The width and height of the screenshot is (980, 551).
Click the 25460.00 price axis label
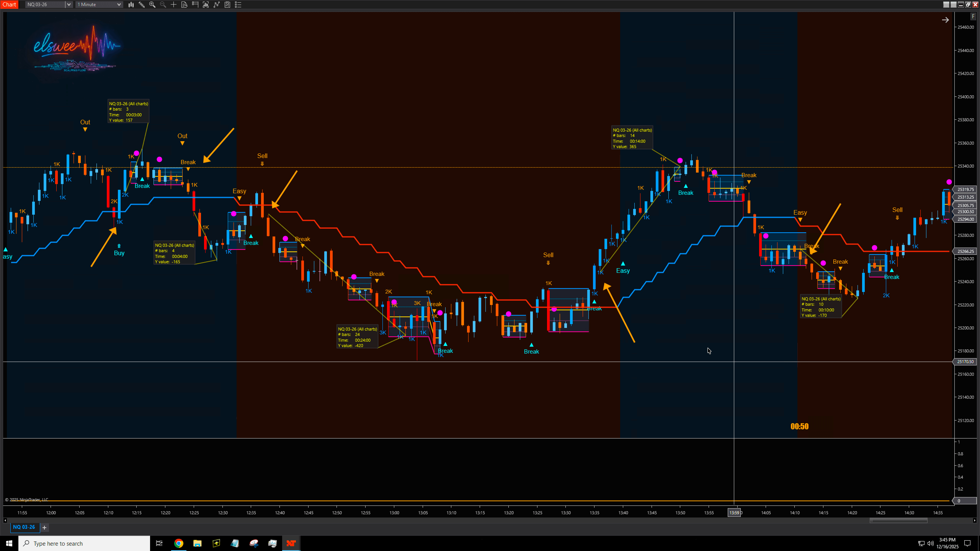966,27
